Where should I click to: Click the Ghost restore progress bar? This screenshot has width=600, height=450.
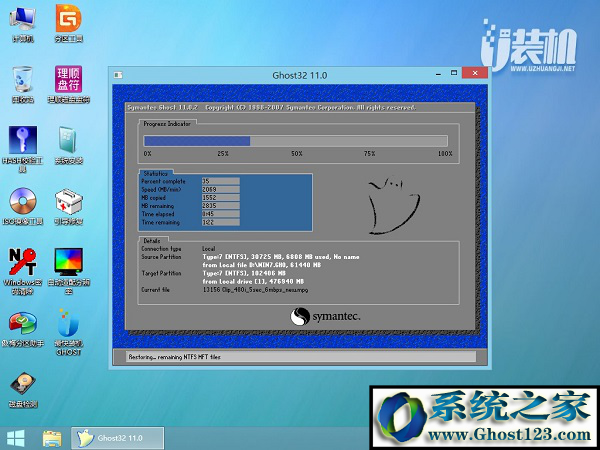[295, 141]
